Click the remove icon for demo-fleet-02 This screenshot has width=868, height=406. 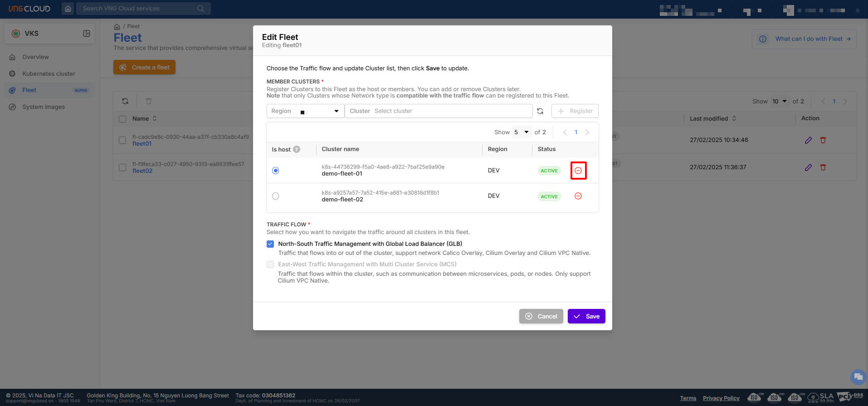point(578,196)
